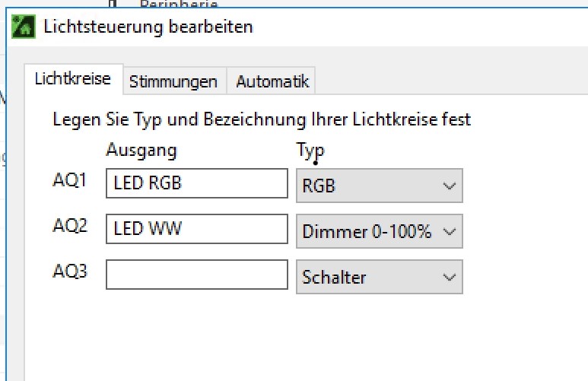This screenshot has width=588, height=381.
Task: Switch to the Stimmungen tab
Action: tap(173, 82)
